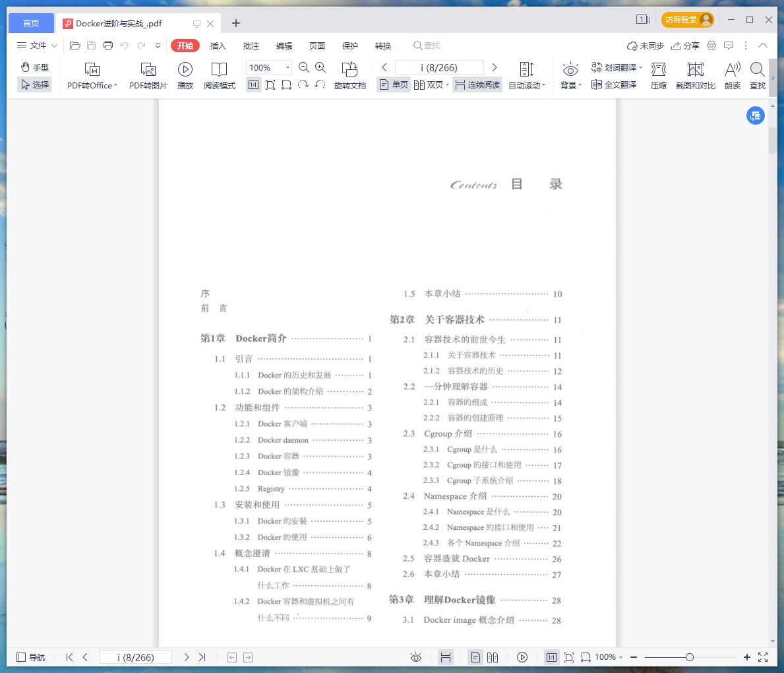Screen dimensions: 784x673
Task: Convert PDF to image
Action: click(148, 76)
